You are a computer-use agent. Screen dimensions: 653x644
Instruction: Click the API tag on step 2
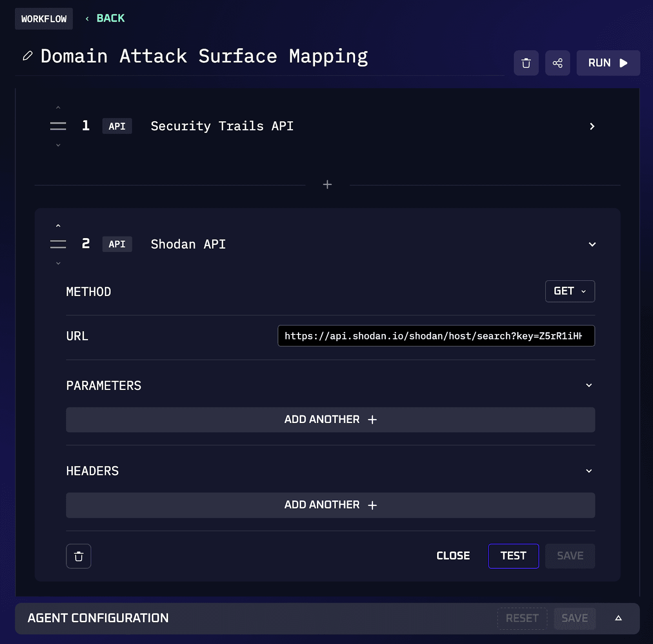117,244
